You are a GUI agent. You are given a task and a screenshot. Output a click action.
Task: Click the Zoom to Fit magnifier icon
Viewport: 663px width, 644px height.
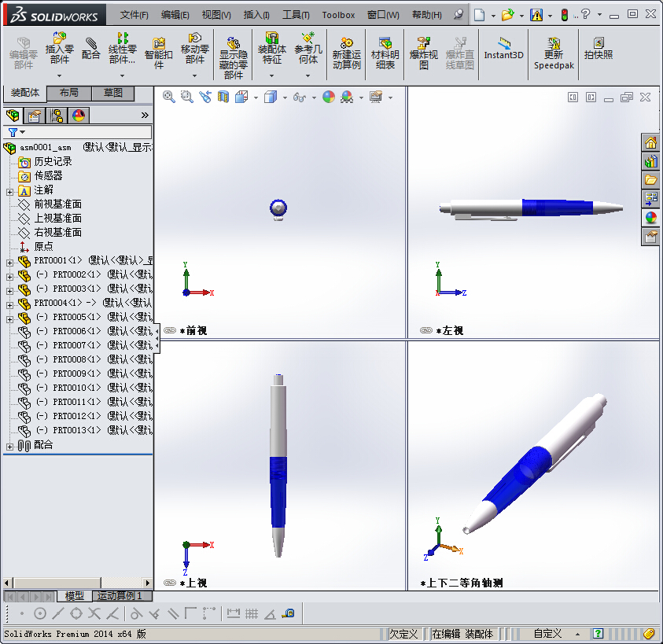click(169, 97)
